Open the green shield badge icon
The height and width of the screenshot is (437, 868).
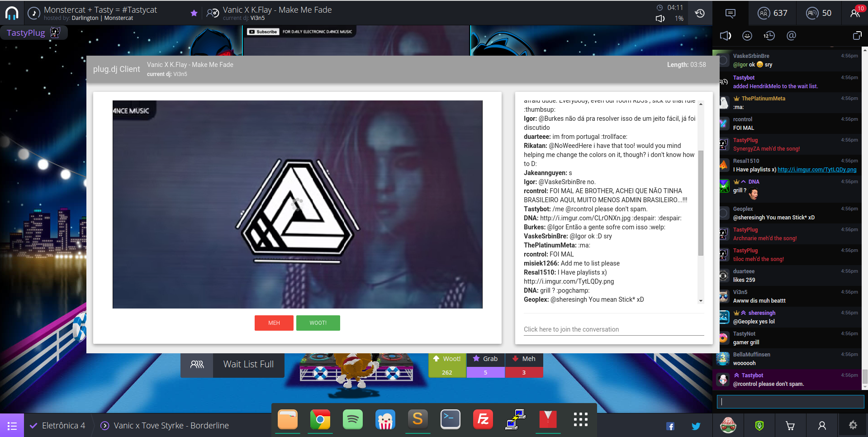(759, 425)
